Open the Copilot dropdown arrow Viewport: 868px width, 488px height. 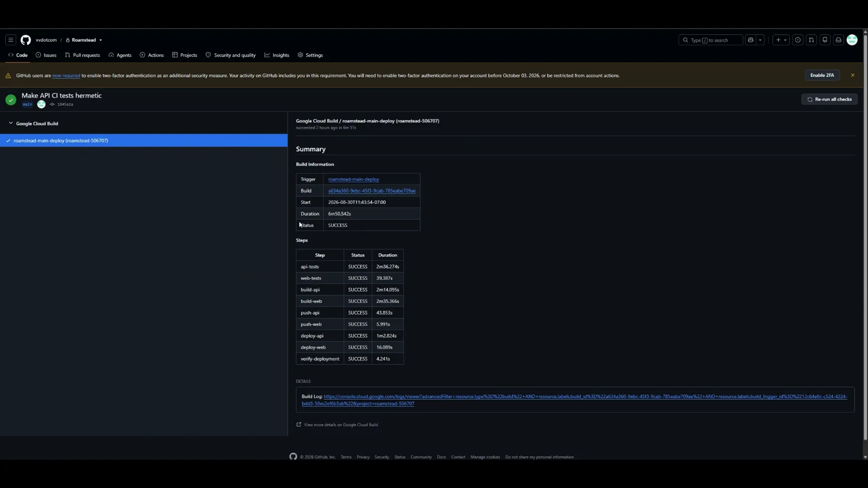tap(760, 40)
